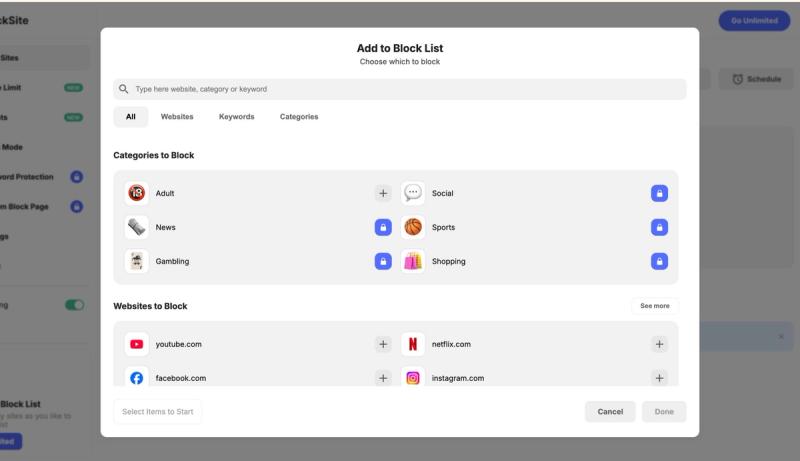Screen dimensions: 800x461
Task: Click the Adult category label
Action: 165,193
